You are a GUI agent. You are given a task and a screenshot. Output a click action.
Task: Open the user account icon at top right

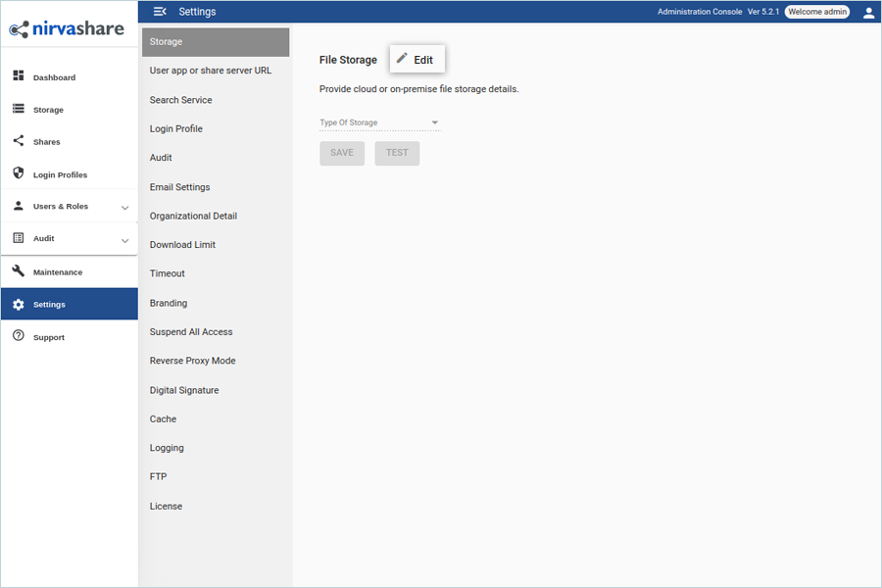[868, 13]
